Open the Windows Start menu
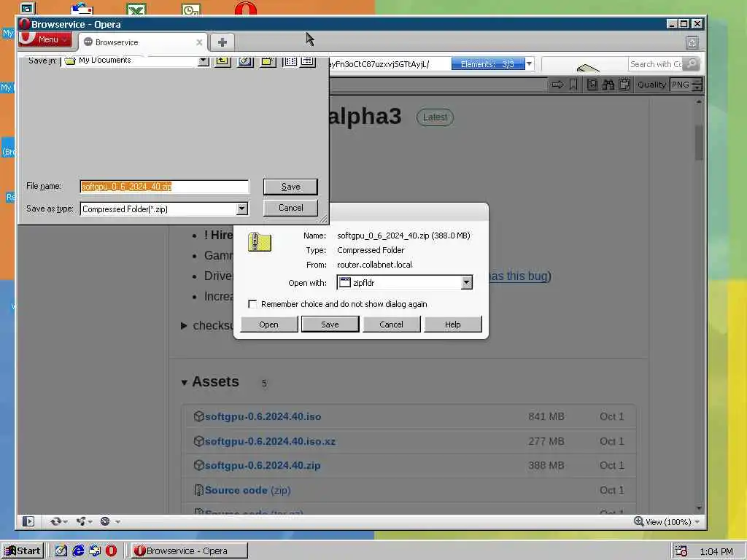 tap(23, 551)
